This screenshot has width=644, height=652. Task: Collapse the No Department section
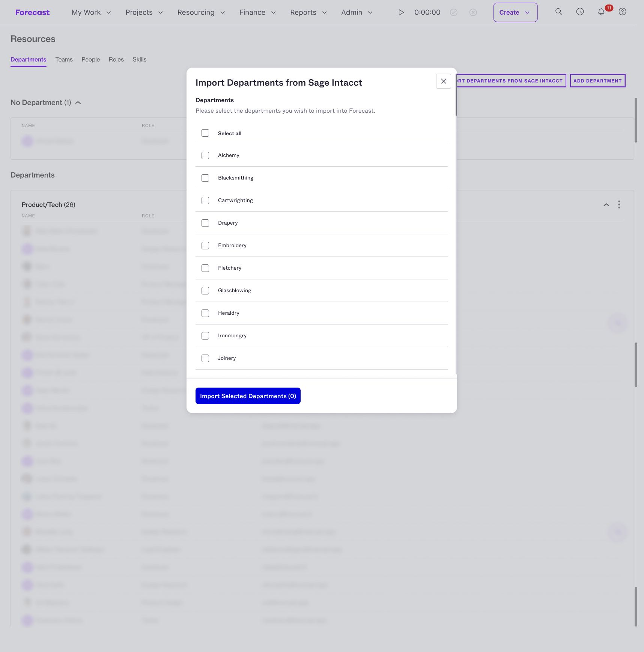point(78,103)
